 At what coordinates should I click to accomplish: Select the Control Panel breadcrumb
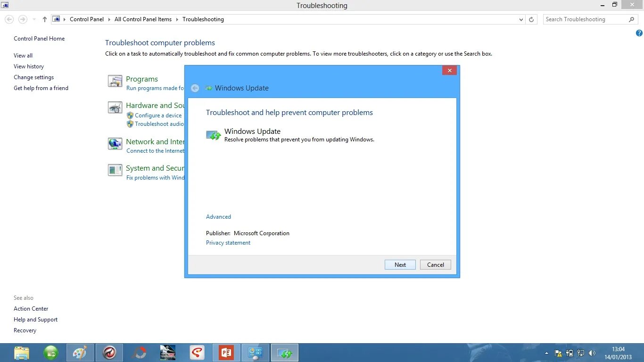tap(87, 19)
